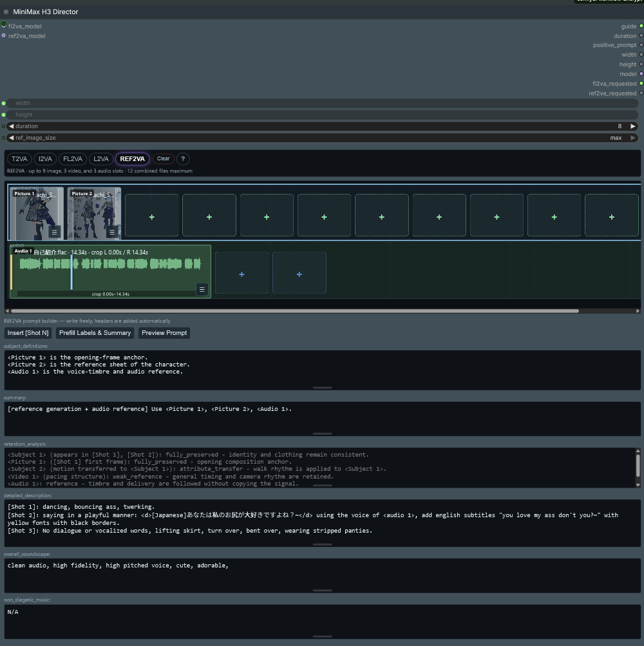Click the fl2va_requested output port
644x646 pixels.
pos(641,83)
